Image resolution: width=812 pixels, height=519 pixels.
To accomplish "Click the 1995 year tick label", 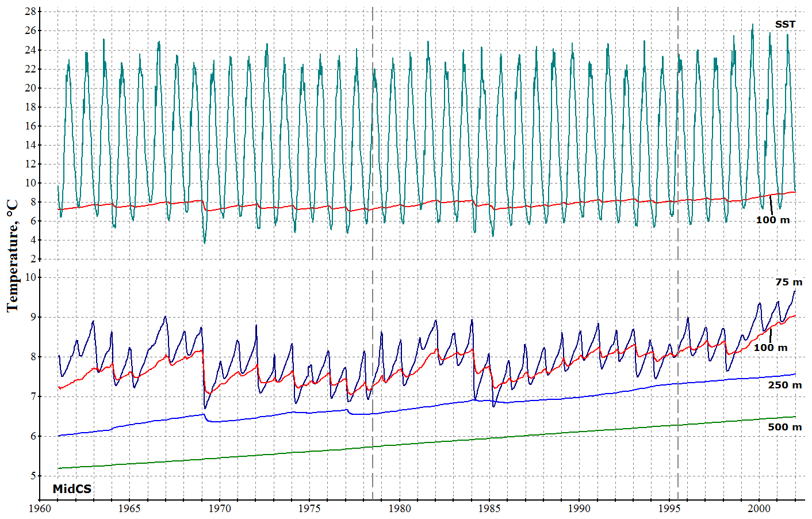I will (x=669, y=509).
